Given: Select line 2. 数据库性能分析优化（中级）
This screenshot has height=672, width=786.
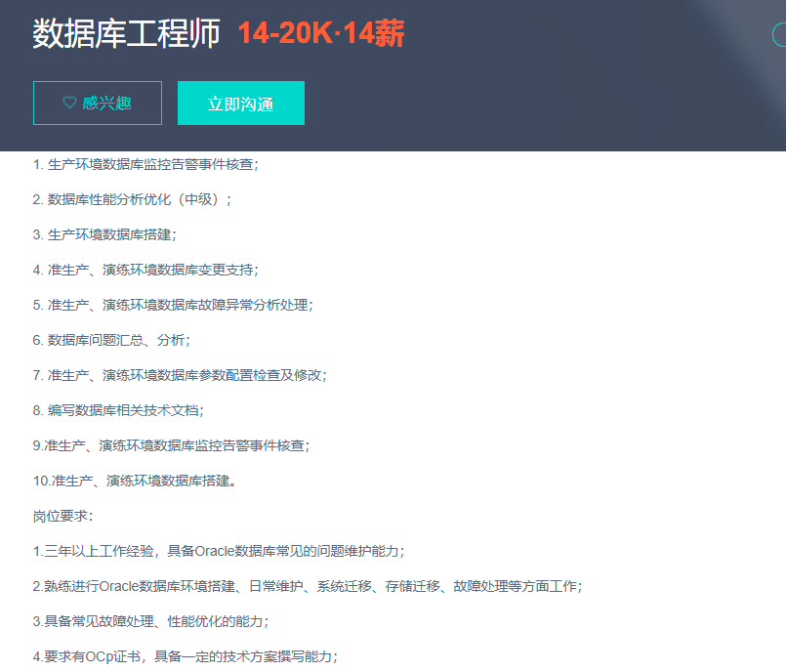Looking at the screenshot, I should (x=133, y=199).
